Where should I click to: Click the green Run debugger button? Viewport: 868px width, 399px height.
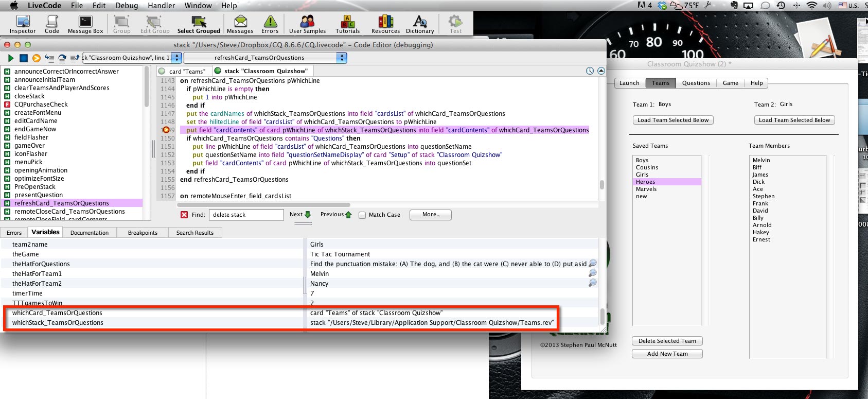(x=10, y=58)
